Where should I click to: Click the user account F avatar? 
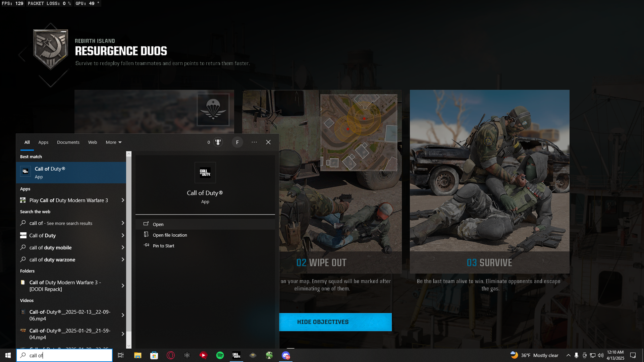pyautogui.click(x=237, y=142)
